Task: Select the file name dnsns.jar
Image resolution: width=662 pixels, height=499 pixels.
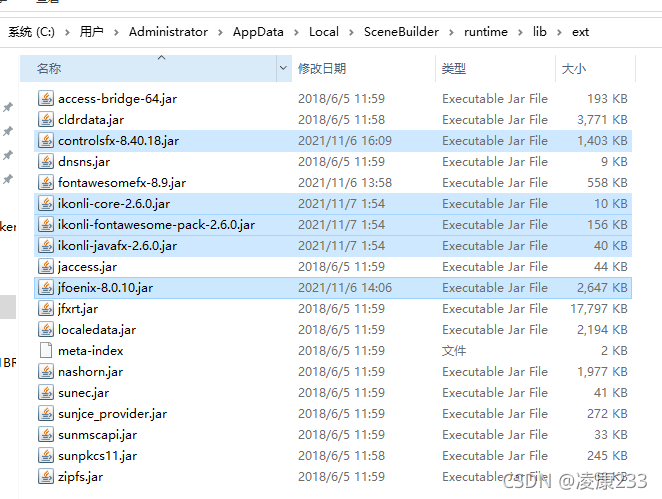Action: point(84,162)
